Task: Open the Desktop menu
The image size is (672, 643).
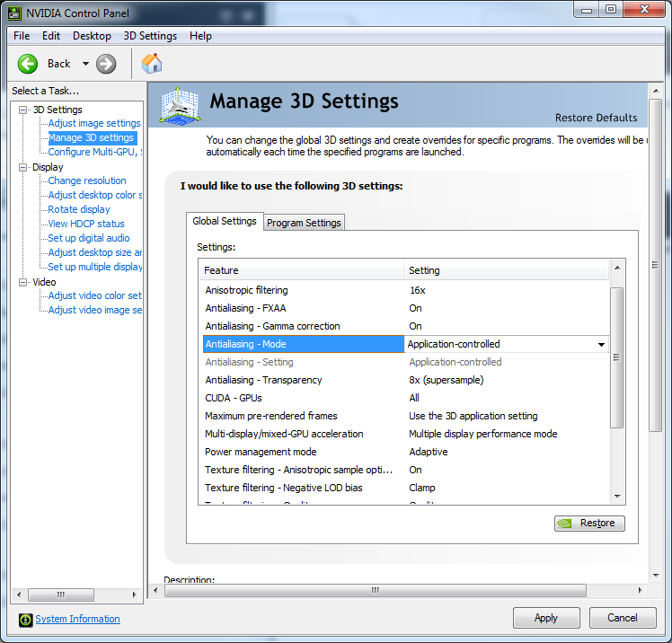Action: tap(92, 36)
